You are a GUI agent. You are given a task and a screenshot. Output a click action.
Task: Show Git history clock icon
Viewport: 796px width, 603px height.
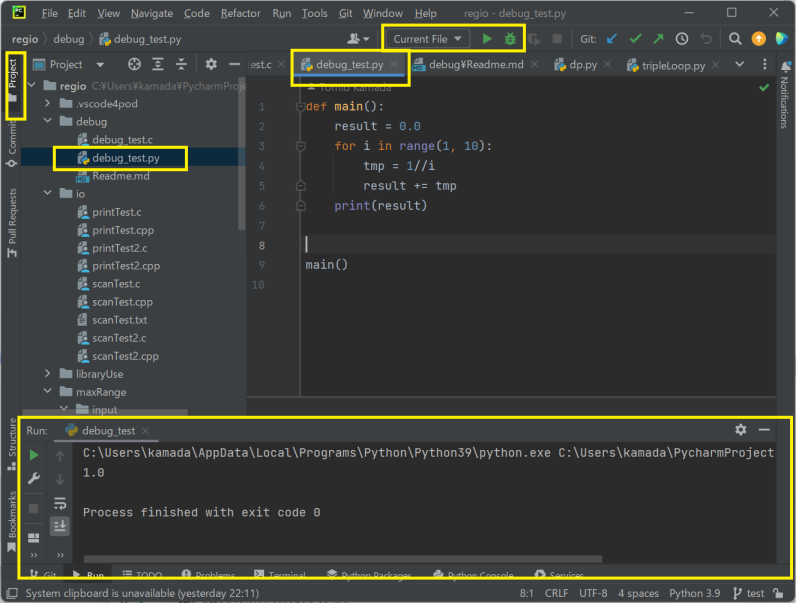682,39
